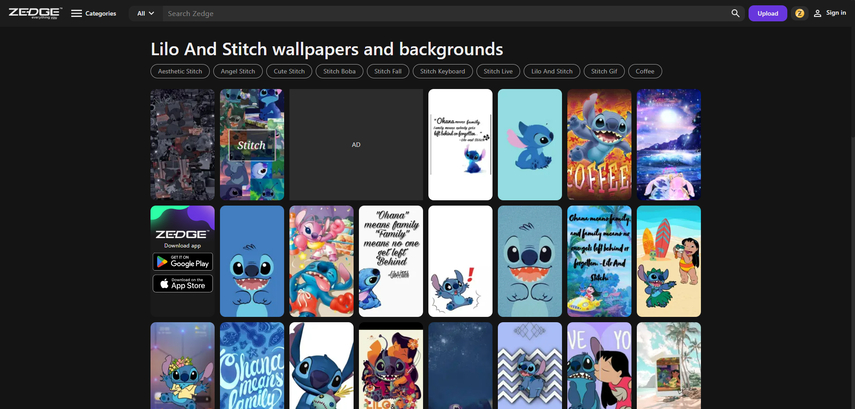Open the Stitch with flower crown wallpaper
The image size is (855, 409).
tap(183, 365)
